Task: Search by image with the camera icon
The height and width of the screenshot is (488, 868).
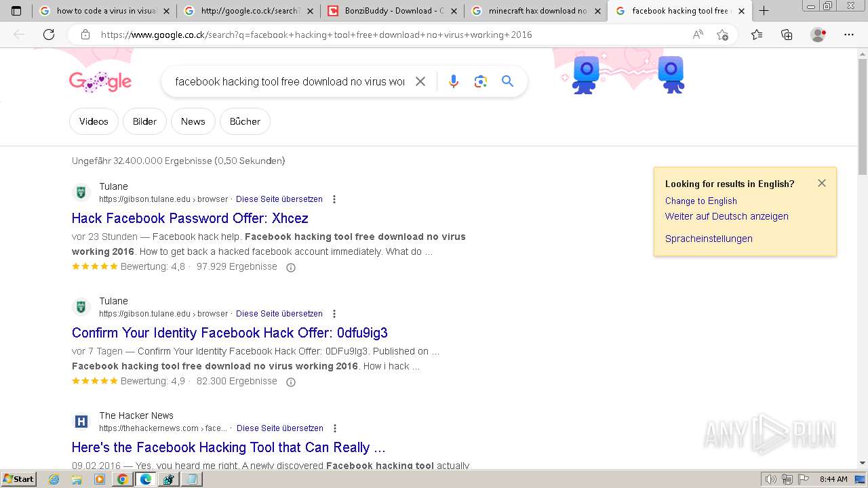Action: pyautogui.click(x=481, y=81)
